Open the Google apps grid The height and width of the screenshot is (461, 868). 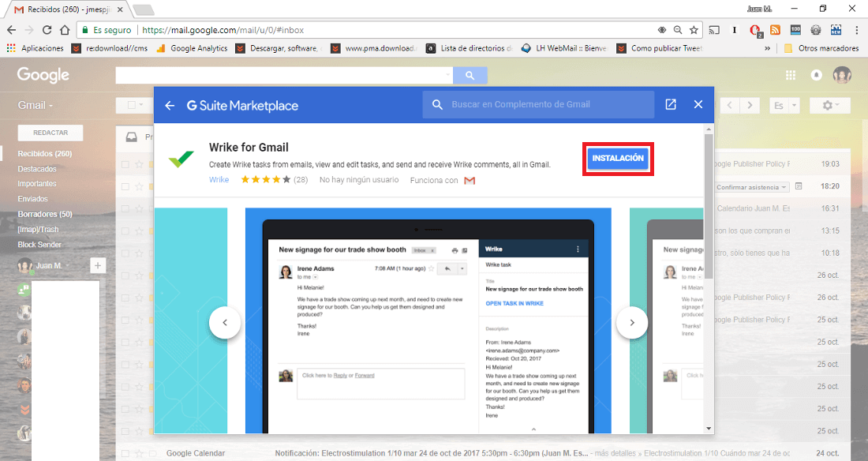click(x=791, y=75)
